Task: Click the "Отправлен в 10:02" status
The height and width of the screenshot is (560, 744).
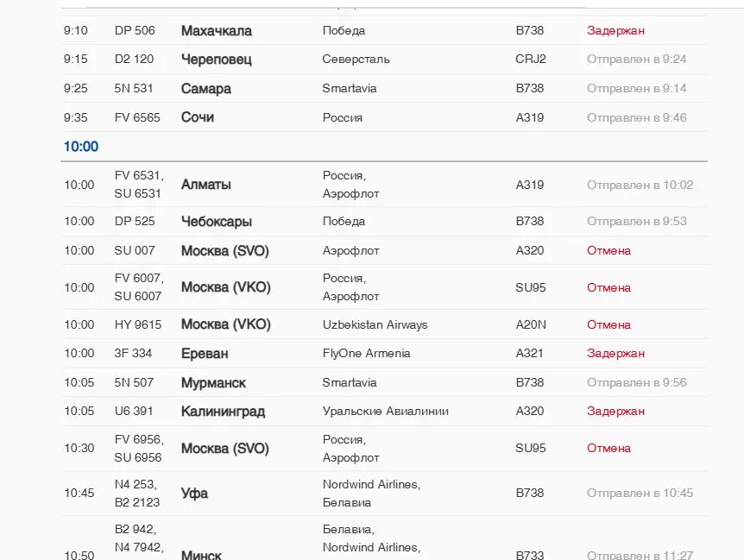Action: click(x=640, y=185)
